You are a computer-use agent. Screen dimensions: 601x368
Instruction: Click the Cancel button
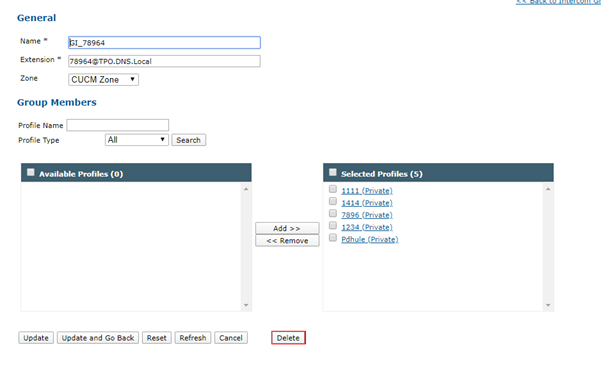231,338
